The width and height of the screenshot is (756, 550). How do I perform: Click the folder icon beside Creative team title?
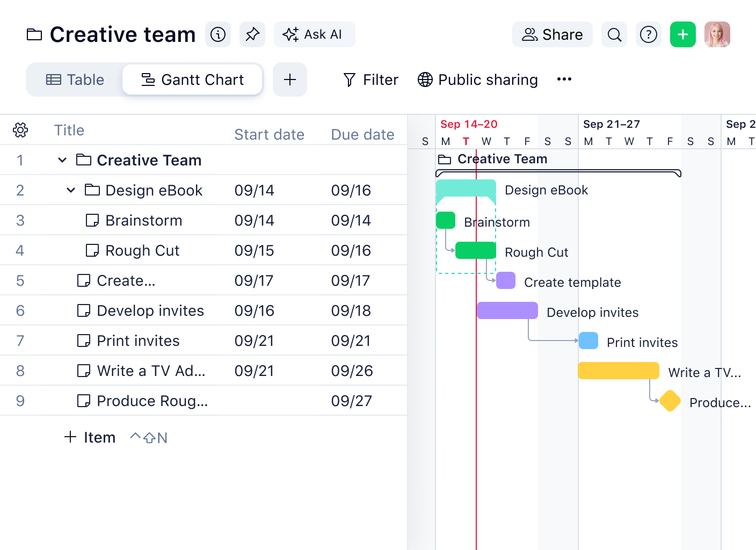(34, 34)
